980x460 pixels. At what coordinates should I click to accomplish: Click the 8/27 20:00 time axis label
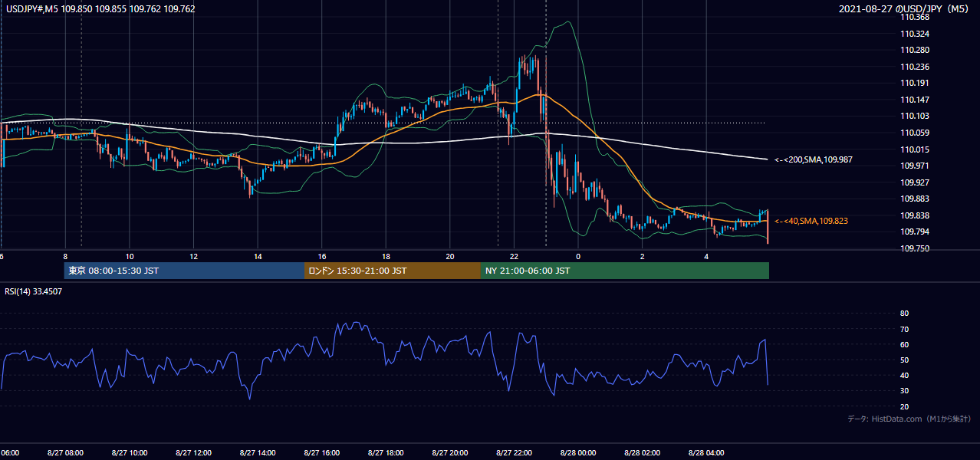pos(450,453)
